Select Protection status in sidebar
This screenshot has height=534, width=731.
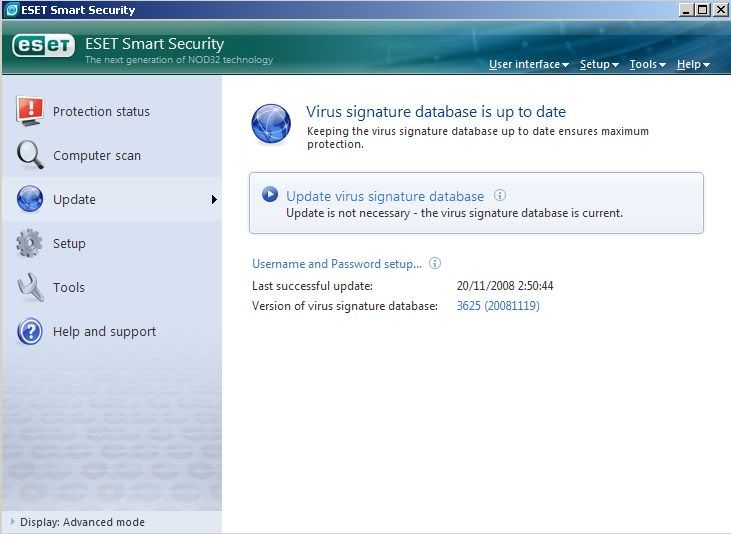coord(112,111)
